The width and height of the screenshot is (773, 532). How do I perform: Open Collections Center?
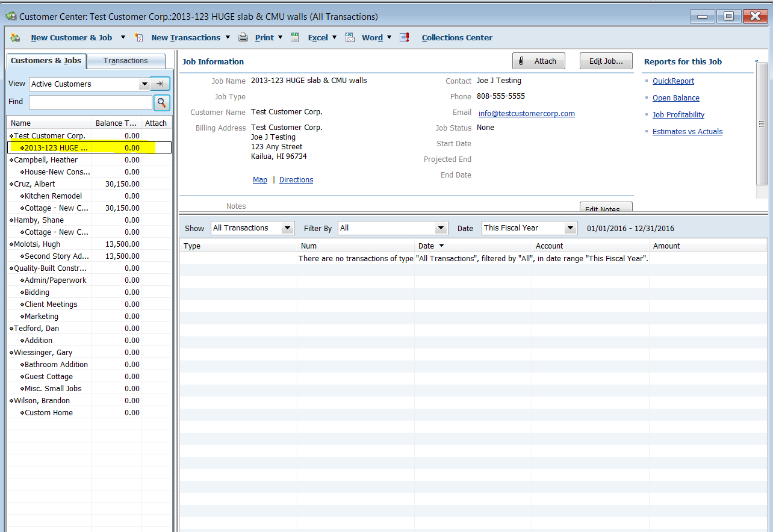pyautogui.click(x=457, y=37)
